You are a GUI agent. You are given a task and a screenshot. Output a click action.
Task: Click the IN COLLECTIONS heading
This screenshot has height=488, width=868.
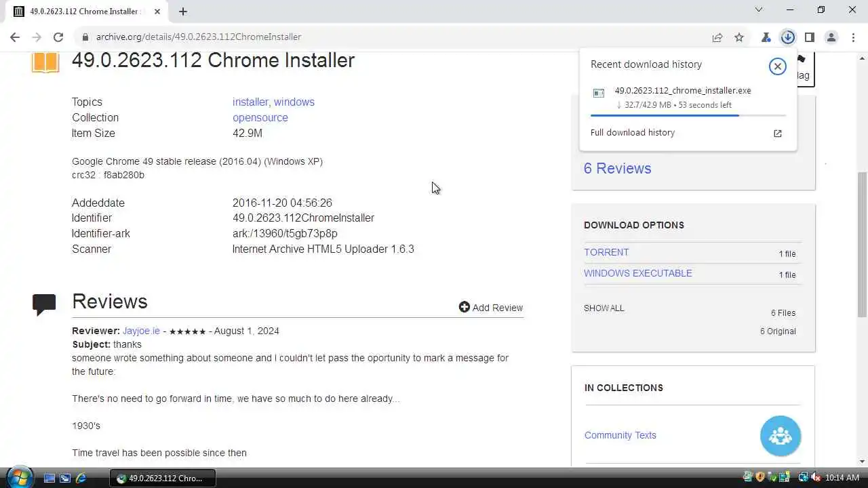pos(624,388)
